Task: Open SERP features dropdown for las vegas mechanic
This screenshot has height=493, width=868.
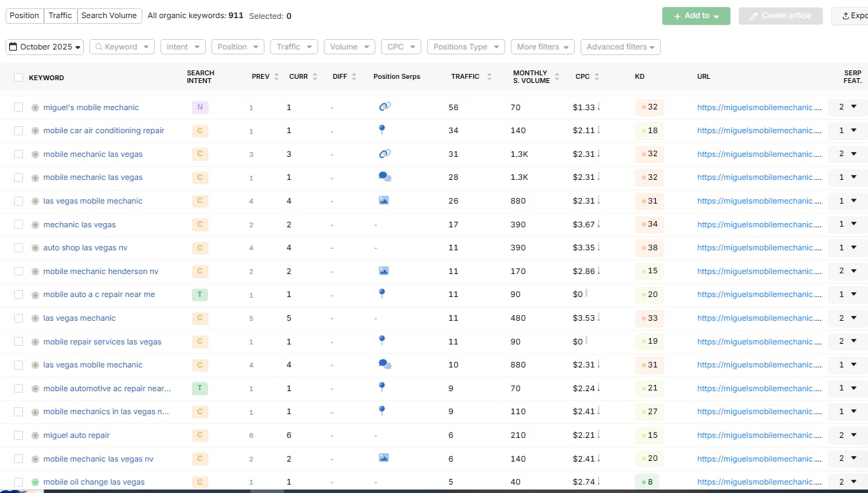Action: tap(847, 318)
